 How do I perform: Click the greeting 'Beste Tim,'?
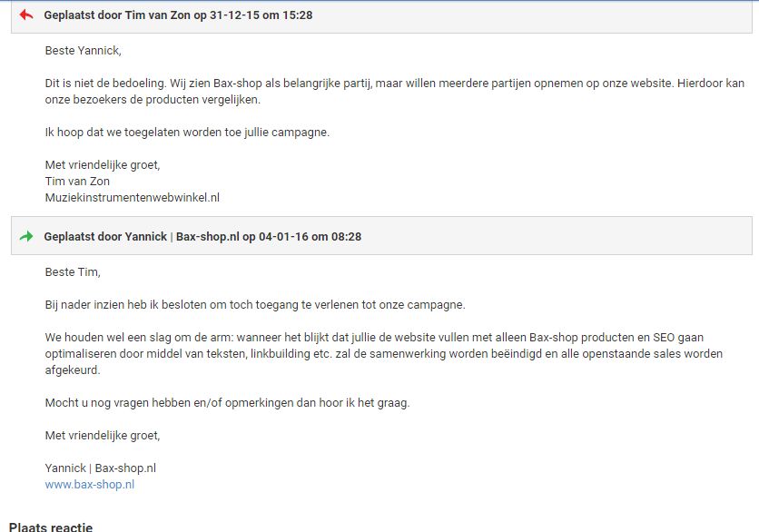73,272
